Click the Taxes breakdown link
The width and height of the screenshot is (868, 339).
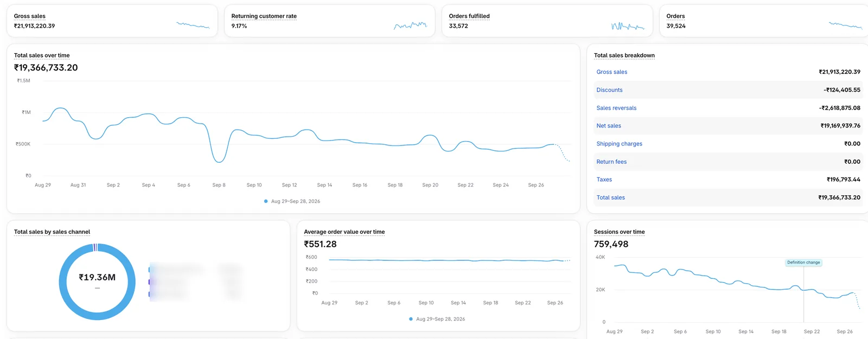[604, 180]
